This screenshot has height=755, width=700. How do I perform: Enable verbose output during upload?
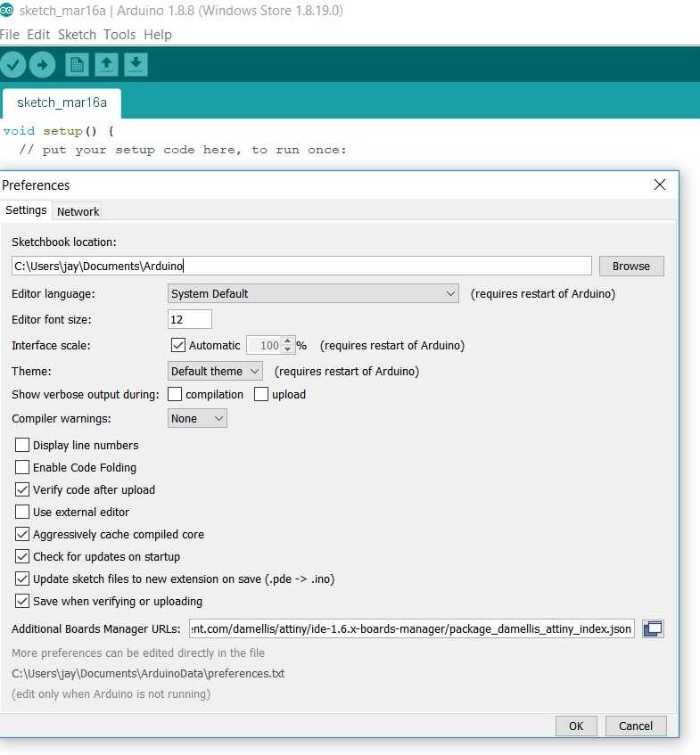pos(261,394)
